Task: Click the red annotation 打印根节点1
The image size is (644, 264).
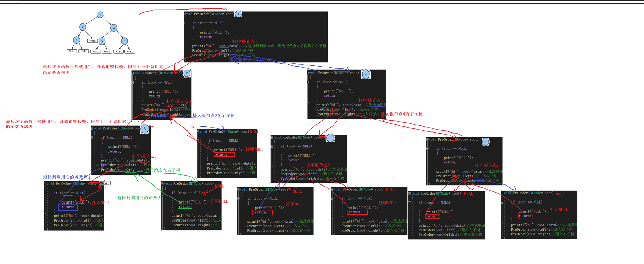Action: click(x=245, y=41)
